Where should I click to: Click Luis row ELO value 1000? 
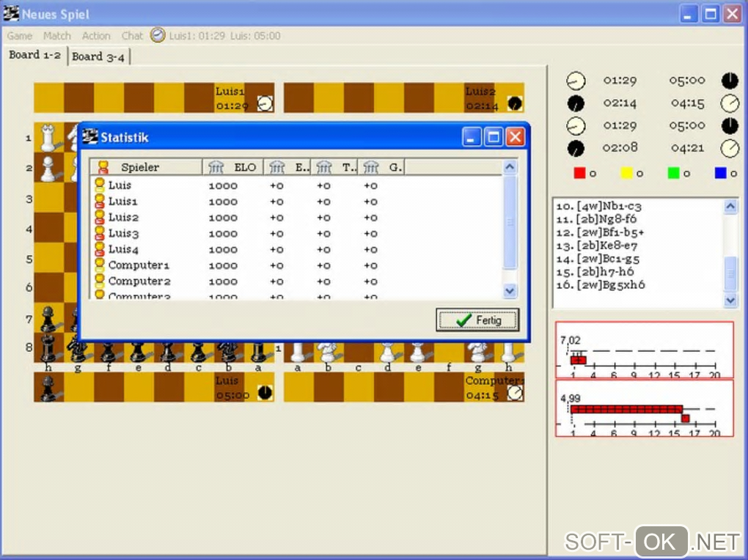[x=223, y=185]
